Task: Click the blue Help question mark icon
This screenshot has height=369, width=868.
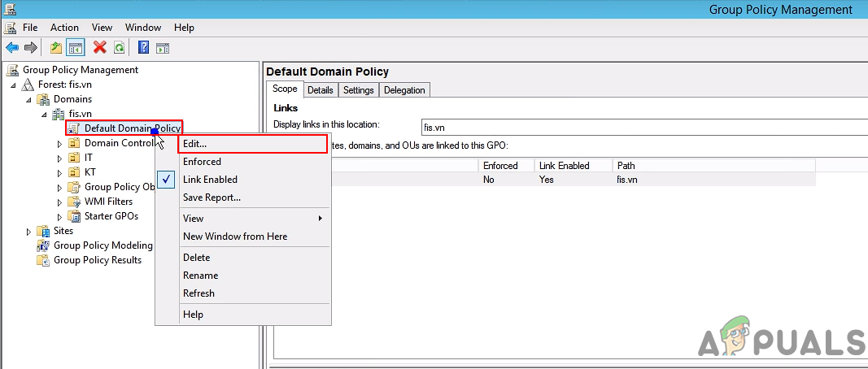Action: [x=143, y=48]
